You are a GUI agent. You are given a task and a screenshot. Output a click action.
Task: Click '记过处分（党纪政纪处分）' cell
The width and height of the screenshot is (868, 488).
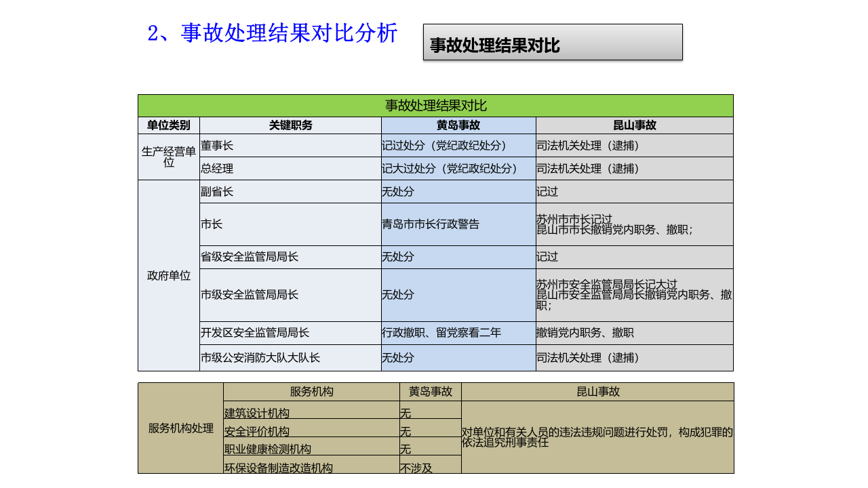coord(458,146)
